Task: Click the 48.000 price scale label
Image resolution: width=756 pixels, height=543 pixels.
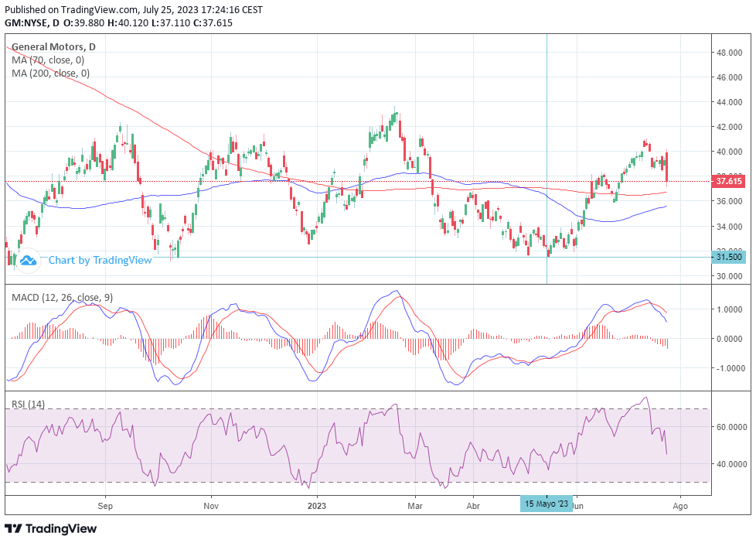Action: [x=729, y=53]
